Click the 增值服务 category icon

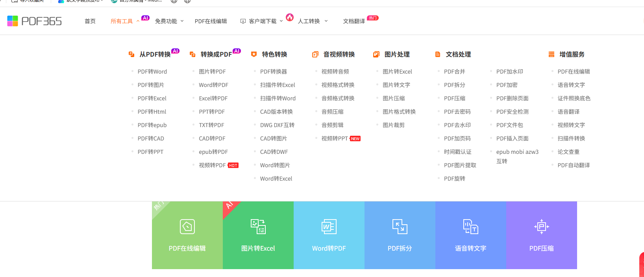[551, 54]
